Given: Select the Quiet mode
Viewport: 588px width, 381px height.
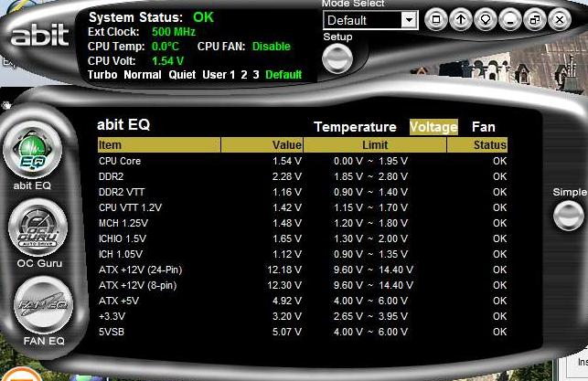Looking at the screenshot, I should (182, 75).
